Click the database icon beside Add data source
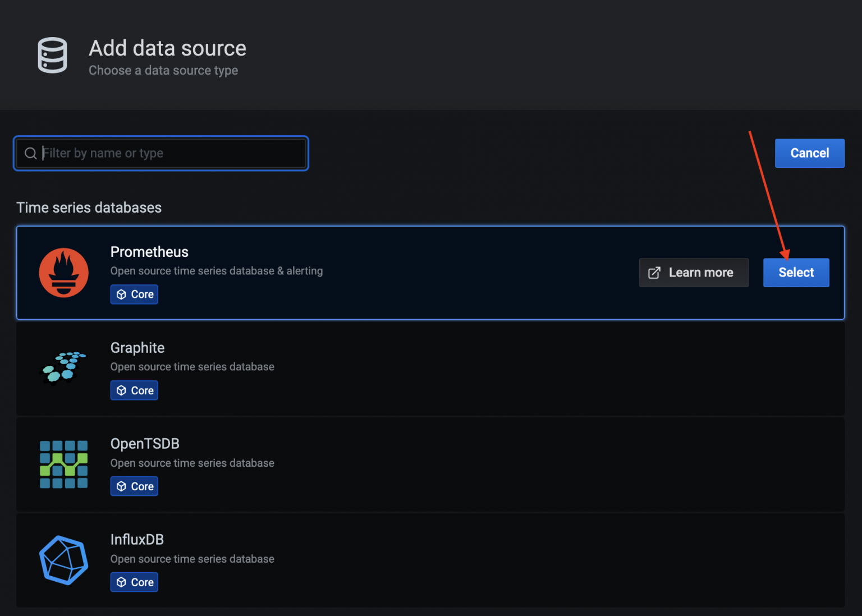 click(x=52, y=55)
